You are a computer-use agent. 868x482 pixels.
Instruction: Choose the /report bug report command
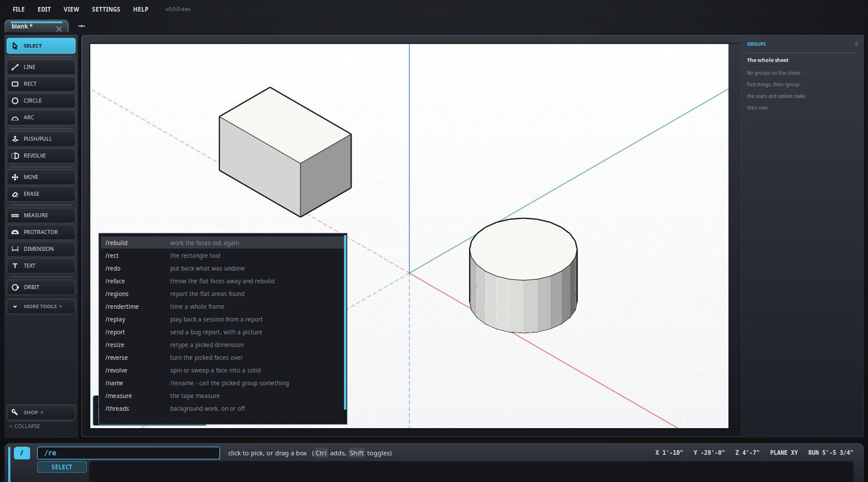(222, 332)
